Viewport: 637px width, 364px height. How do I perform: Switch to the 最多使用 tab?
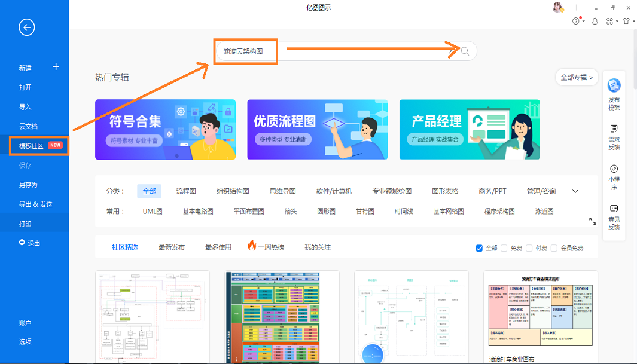pyautogui.click(x=218, y=247)
